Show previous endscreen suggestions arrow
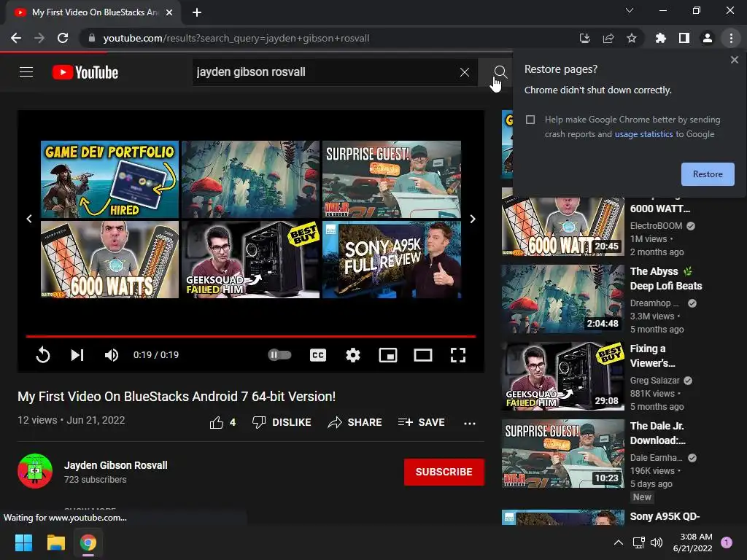The width and height of the screenshot is (747, 560). (29, 219)
